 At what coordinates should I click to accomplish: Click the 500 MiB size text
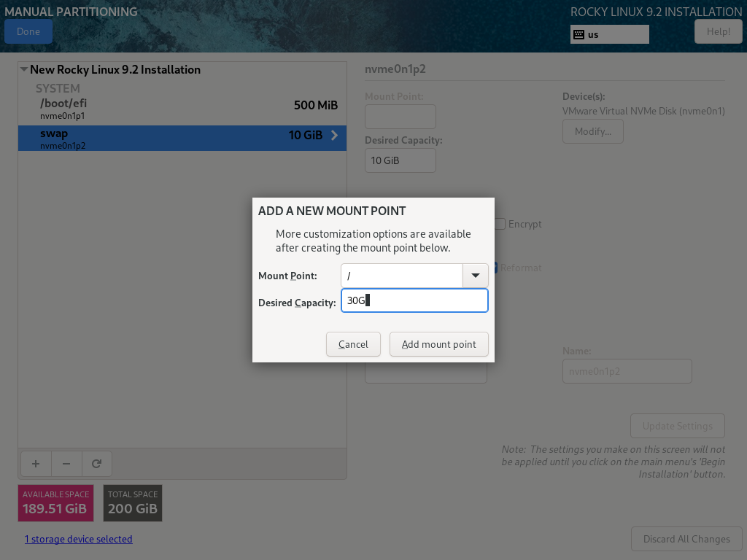[316, 105]
